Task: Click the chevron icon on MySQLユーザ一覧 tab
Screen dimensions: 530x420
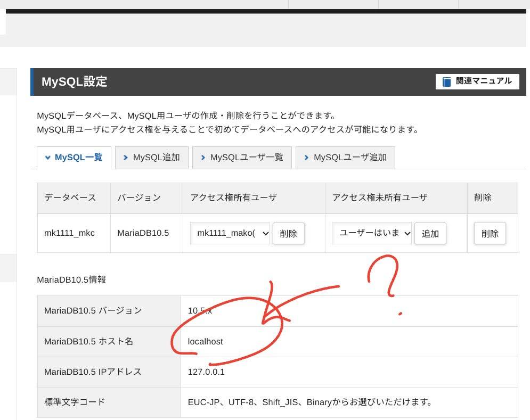Action: tap(203, 158)
